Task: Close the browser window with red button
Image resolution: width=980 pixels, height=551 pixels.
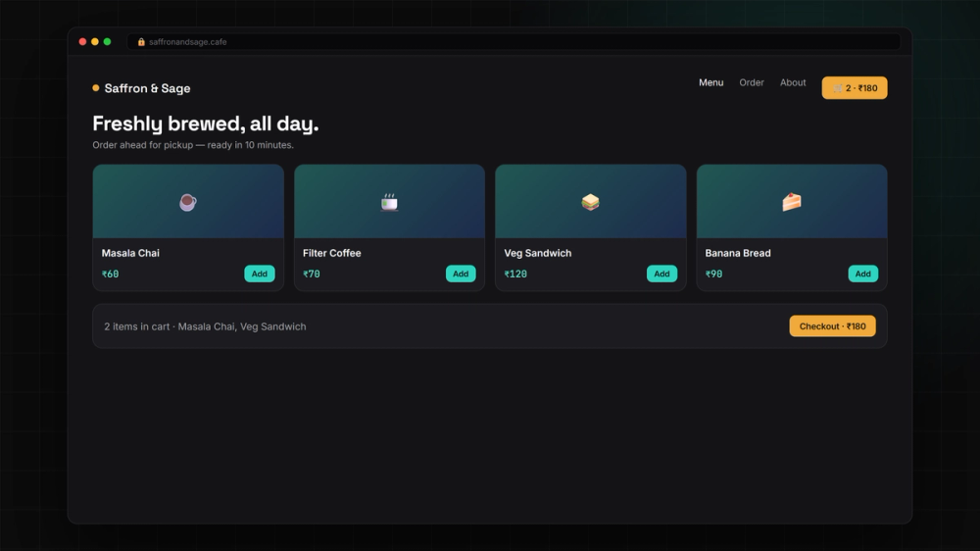Action: pyautogui.click(x=82, y=42)
